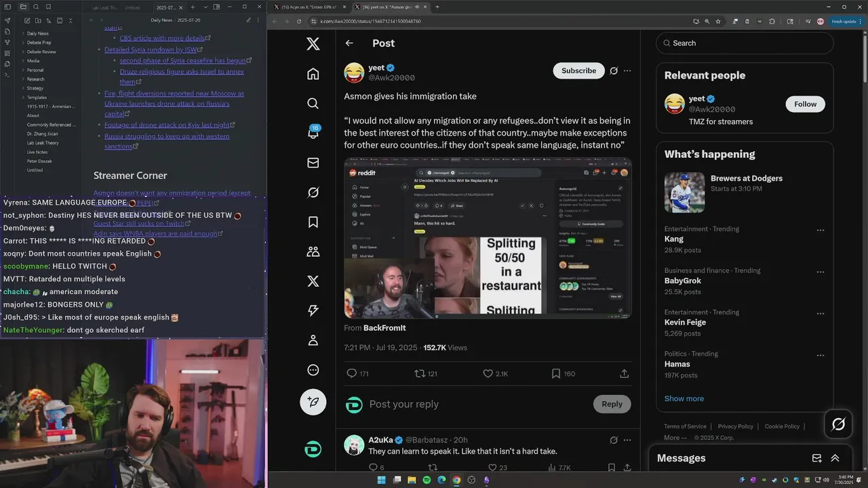Screen dimensions: 868x488
Task: Open Profile person icon in X sidebar
Action: 313,340
